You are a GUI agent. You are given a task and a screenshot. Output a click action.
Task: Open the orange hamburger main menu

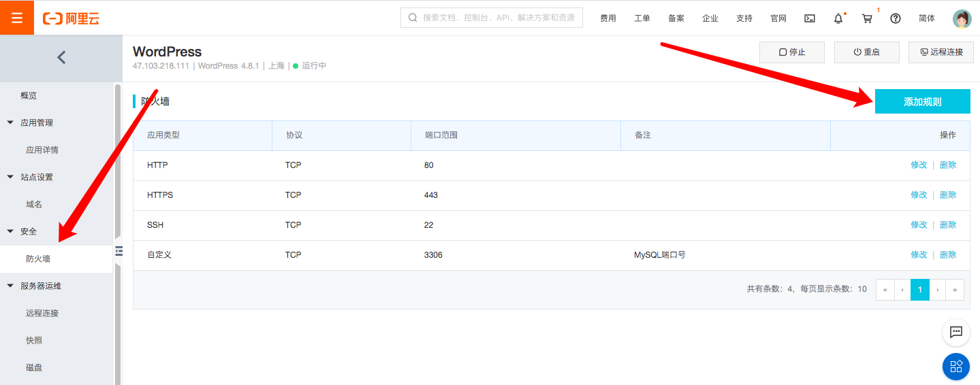[x=17, y=18]
